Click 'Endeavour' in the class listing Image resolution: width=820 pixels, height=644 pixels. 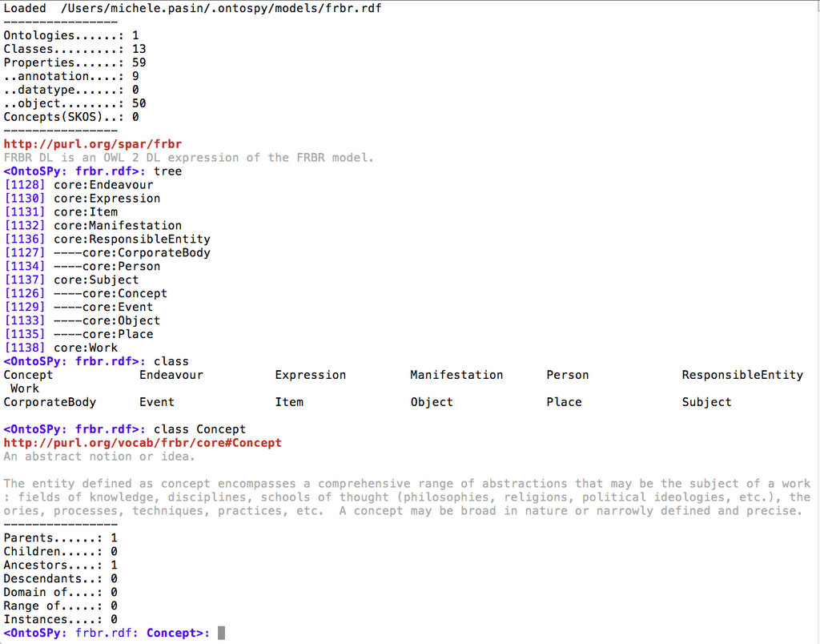click(x=171, y=375)
